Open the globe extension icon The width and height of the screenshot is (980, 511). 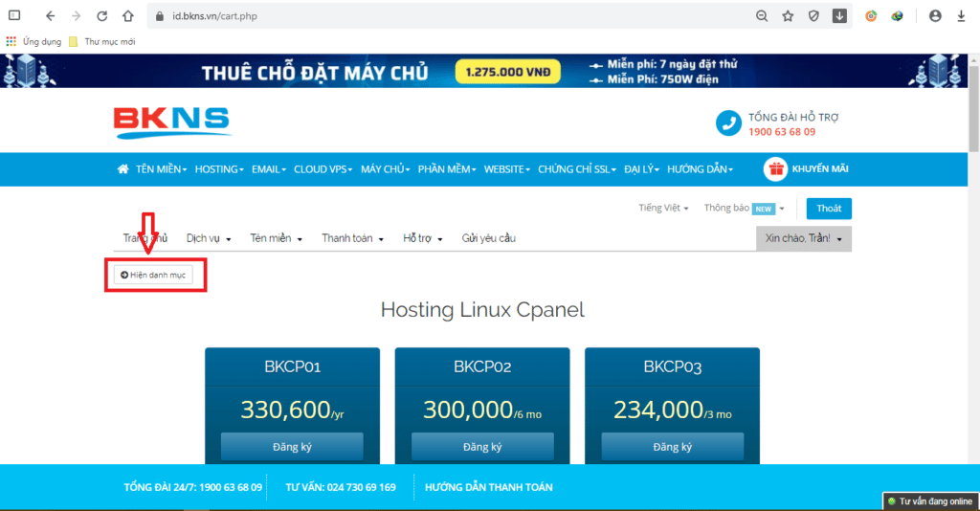pos(897,16)
